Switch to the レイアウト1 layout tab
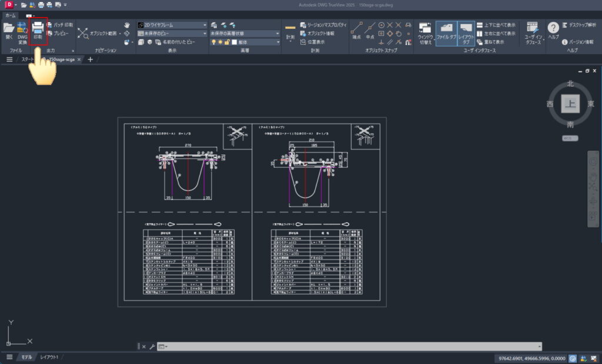602x364 pixels. (x=49, y=357)
